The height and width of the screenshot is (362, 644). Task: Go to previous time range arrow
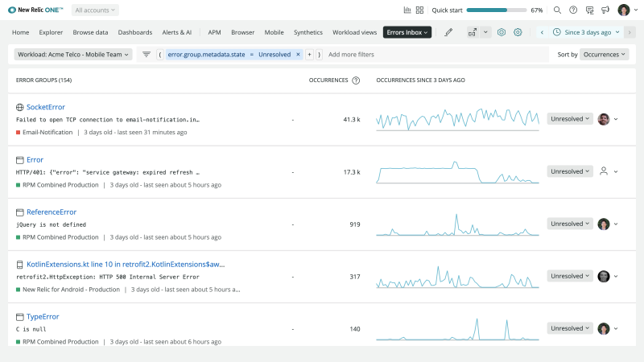pyautogui.click(x=542, y=32)
